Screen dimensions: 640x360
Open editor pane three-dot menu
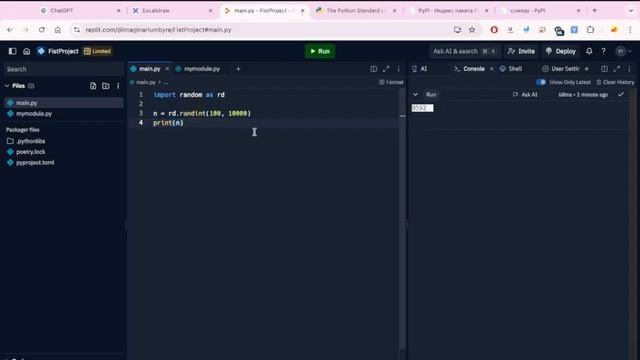click(x=398, y=69)
